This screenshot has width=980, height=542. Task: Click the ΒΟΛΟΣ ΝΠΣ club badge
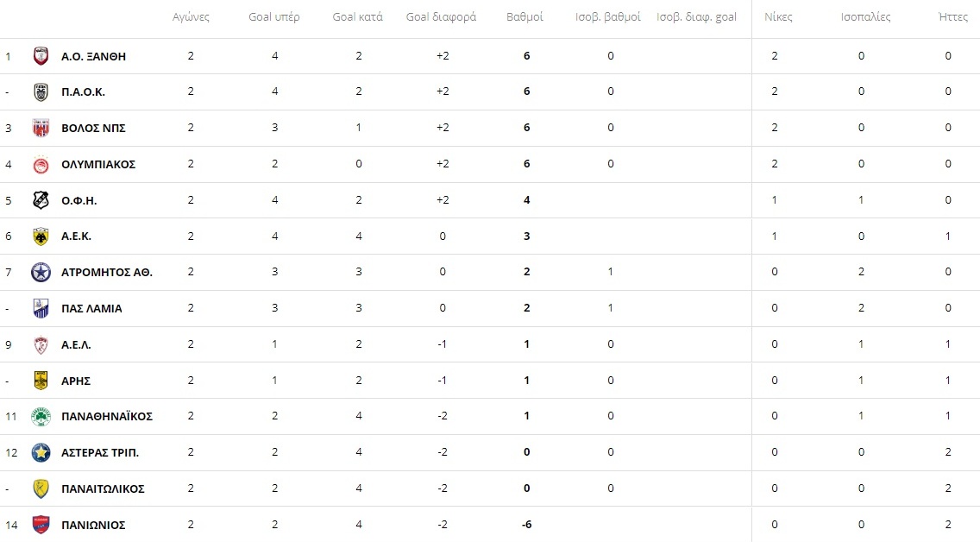(x=41, y=128)
